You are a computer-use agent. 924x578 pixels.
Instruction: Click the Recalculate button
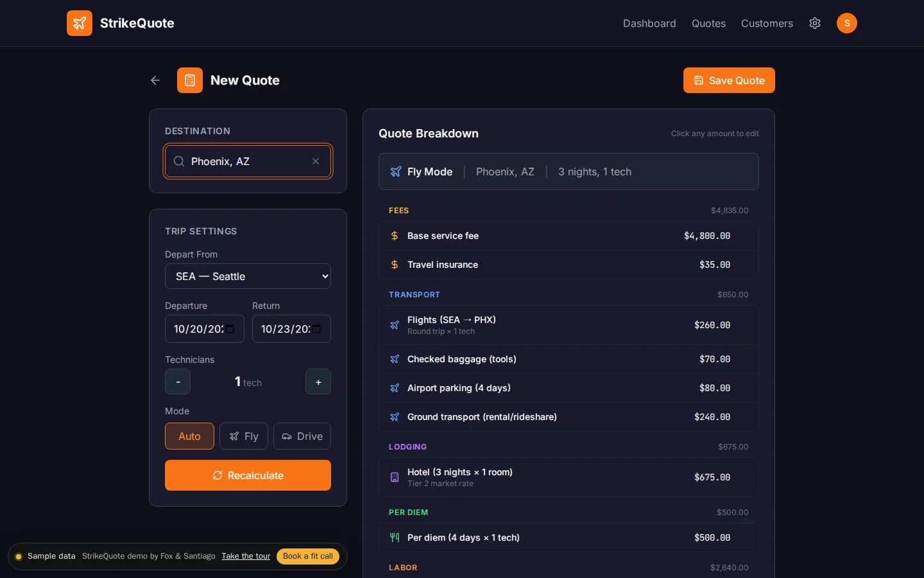pos(248,475)
